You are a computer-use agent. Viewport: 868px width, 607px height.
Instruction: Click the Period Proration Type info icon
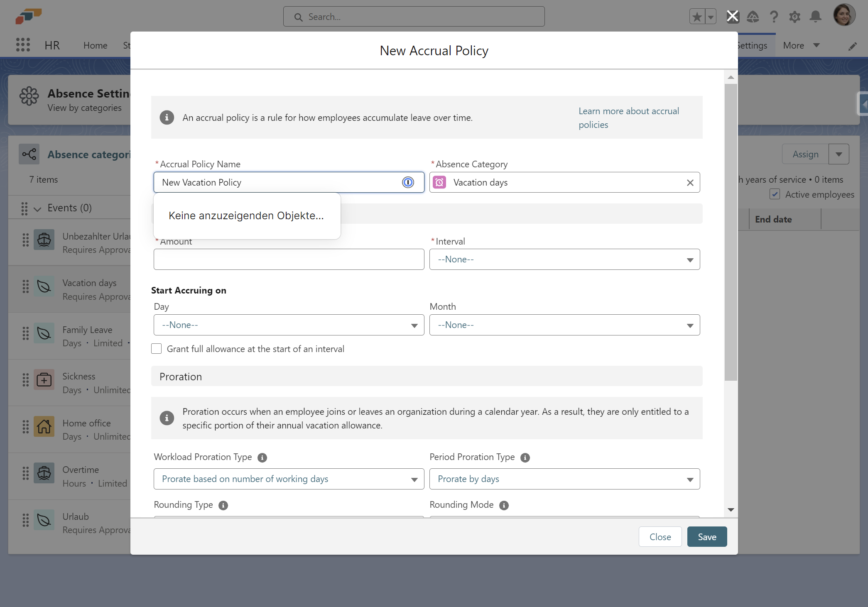coord(525,458)
